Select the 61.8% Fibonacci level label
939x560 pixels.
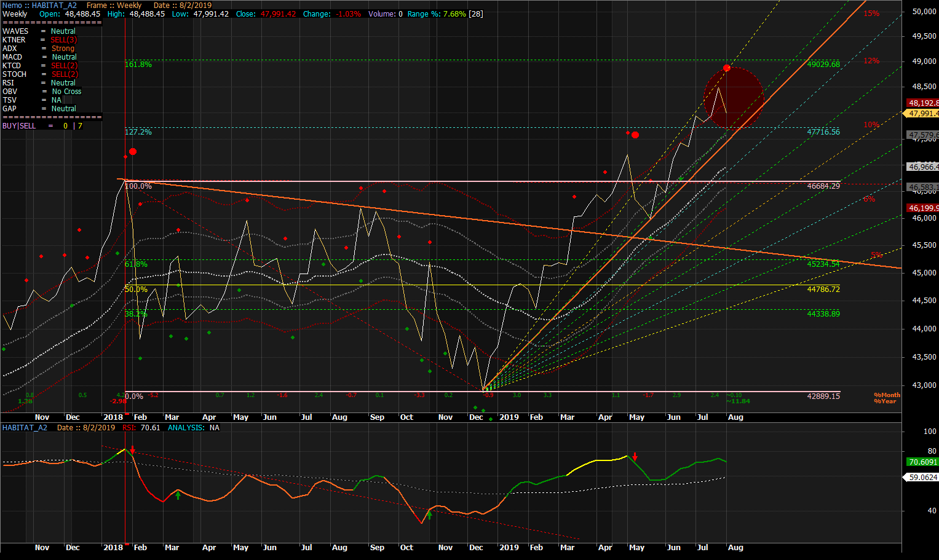tap(136, 264)
